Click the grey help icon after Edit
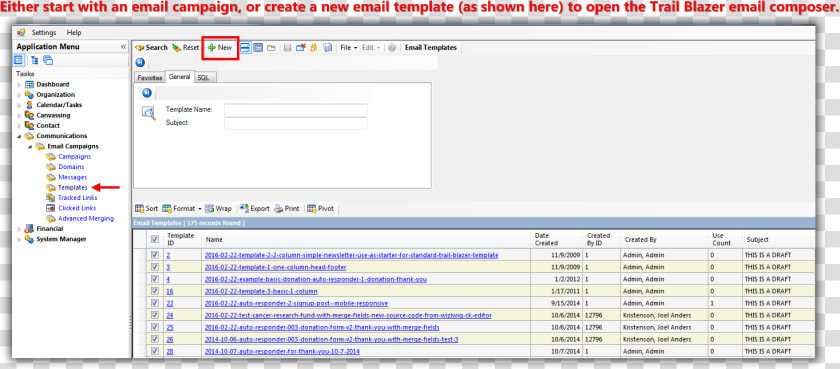The image size is (840, 369). point(392,48)
